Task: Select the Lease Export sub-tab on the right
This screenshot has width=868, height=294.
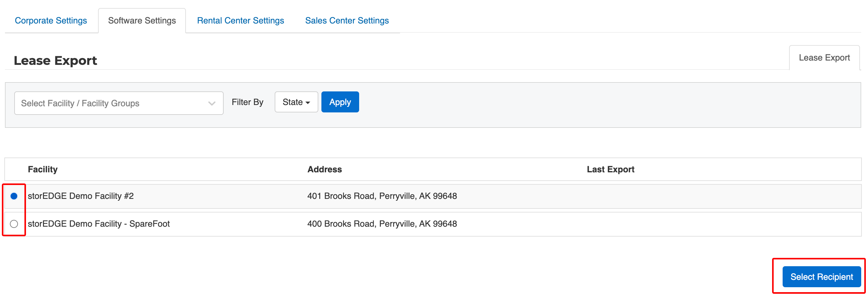Action: [x=824, y=57]
